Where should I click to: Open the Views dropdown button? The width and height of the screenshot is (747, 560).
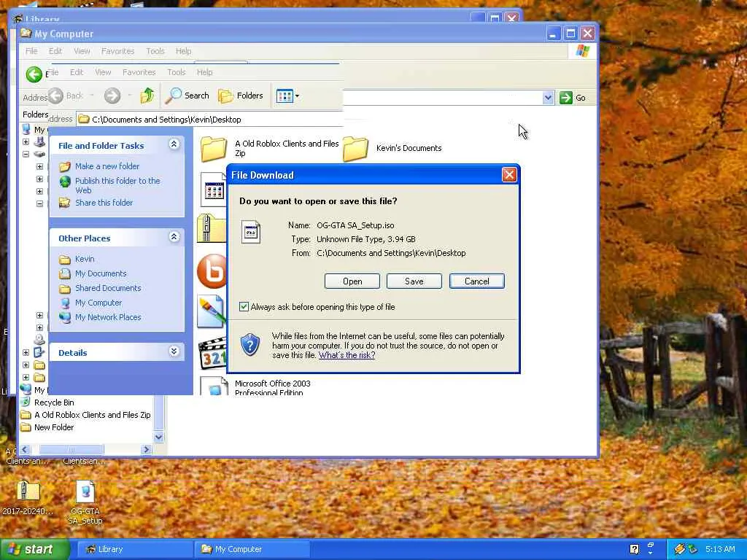coord(287,96)
